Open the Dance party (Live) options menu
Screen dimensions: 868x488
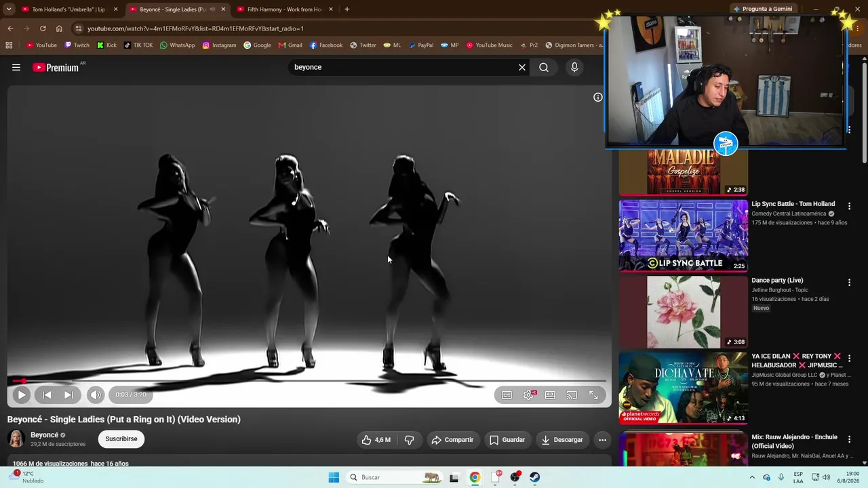coord(849,283)
